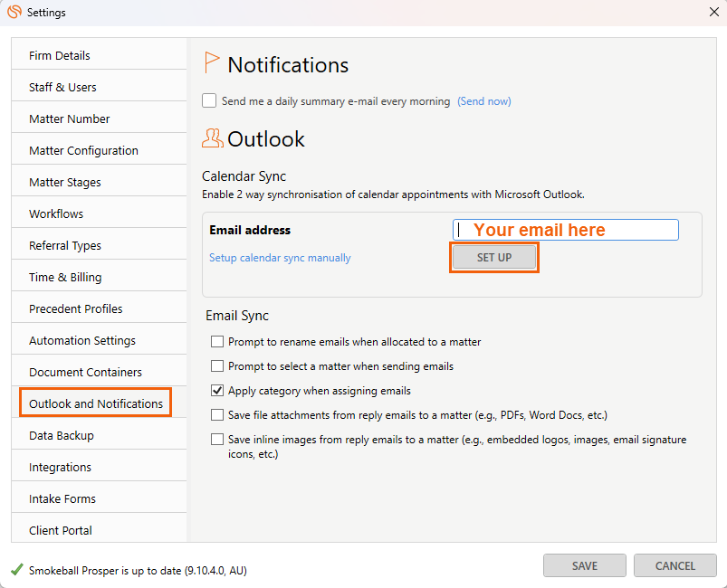Viewport: 727px width, 588px height.
Task: Click the Calendar Sync heading
Action: tap(244, 176)
